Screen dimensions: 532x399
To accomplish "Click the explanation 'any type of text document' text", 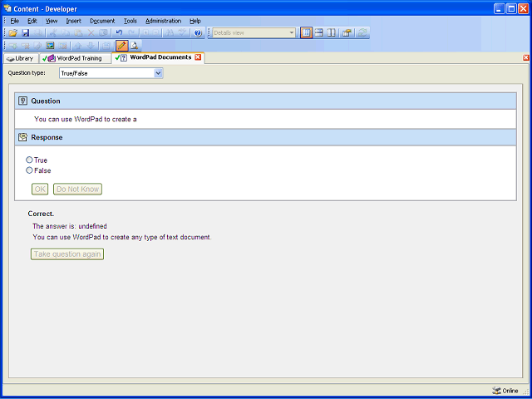I will pyautogui.click(x=173, y=237).
